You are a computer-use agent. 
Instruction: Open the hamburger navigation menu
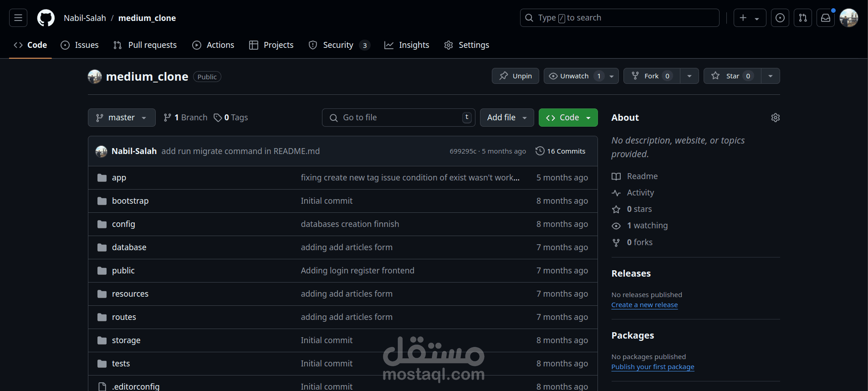click(18, 18)
